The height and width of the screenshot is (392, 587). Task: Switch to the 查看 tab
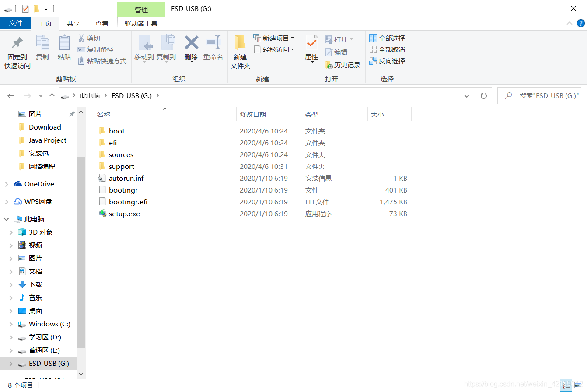click(102, 23)
